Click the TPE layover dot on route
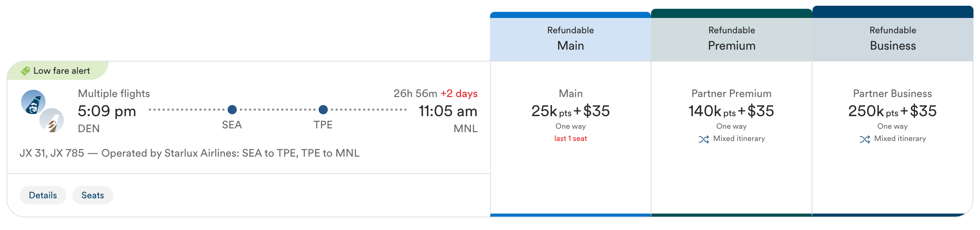 pos(323,110)
